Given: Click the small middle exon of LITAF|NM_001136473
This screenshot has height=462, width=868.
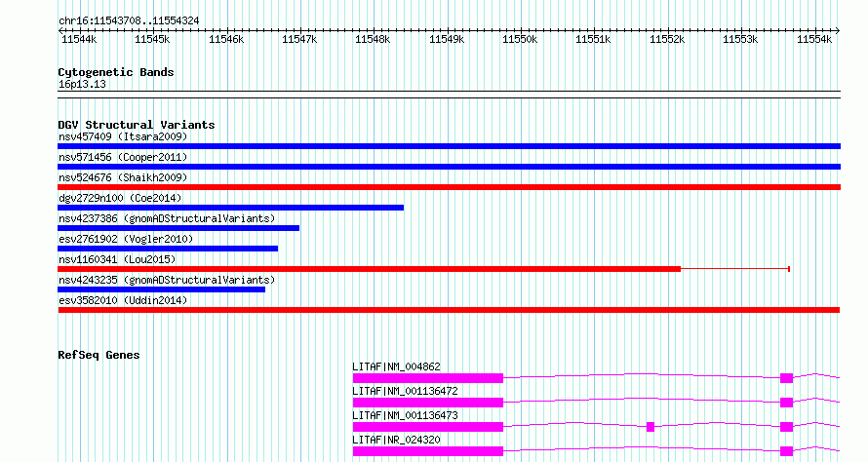Looking at the screenshot, I should pyautogui.click(x=651, y=427).
